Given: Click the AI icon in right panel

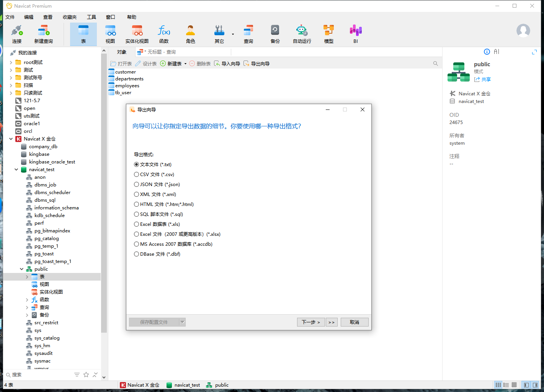Looking at the screenshot, I should pyautogui.click(x=497, y=52).
